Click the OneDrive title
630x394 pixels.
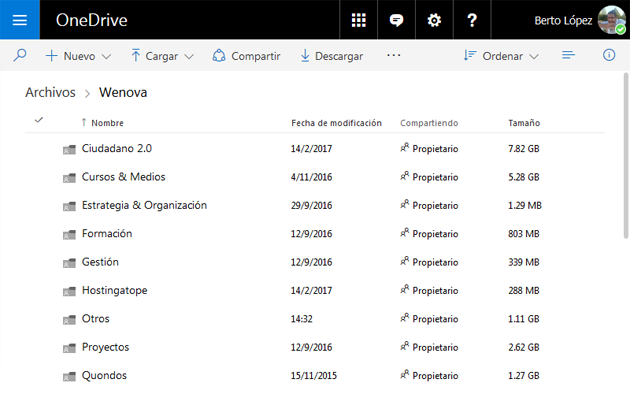point(92,20)
